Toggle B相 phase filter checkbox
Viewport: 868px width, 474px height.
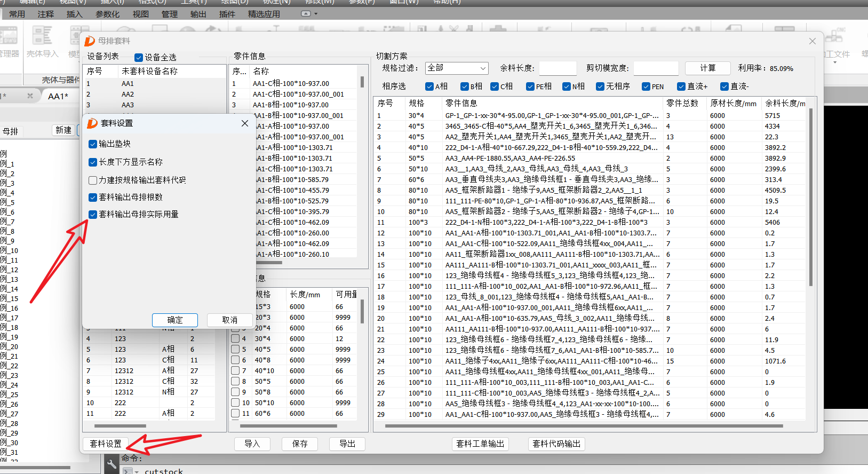pyautogui.click(x=465, y=86)
